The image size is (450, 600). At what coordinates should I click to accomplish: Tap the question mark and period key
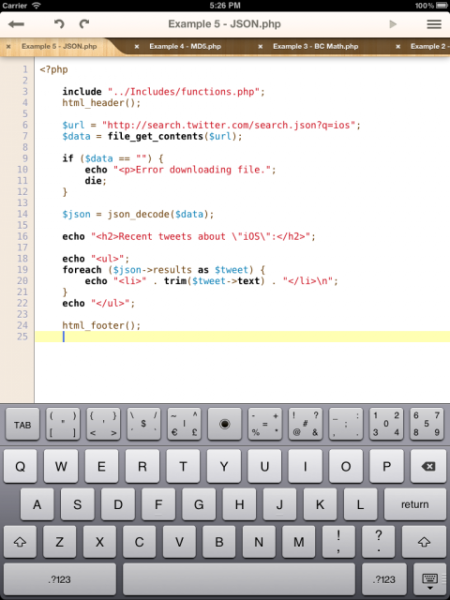(x=378, y=542)
